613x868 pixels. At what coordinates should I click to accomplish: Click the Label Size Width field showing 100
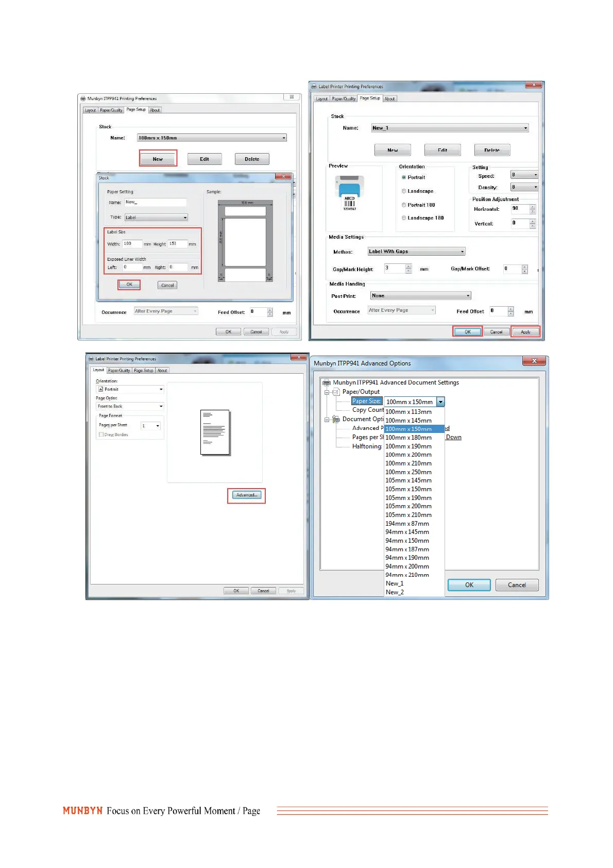132,244
